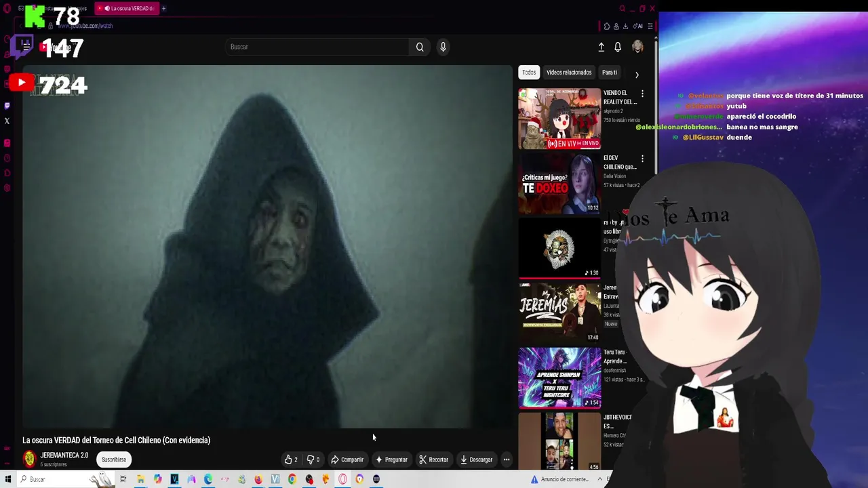Open Task View on the taskbar
The image size is (868, 488).
[x=123, y=479]
